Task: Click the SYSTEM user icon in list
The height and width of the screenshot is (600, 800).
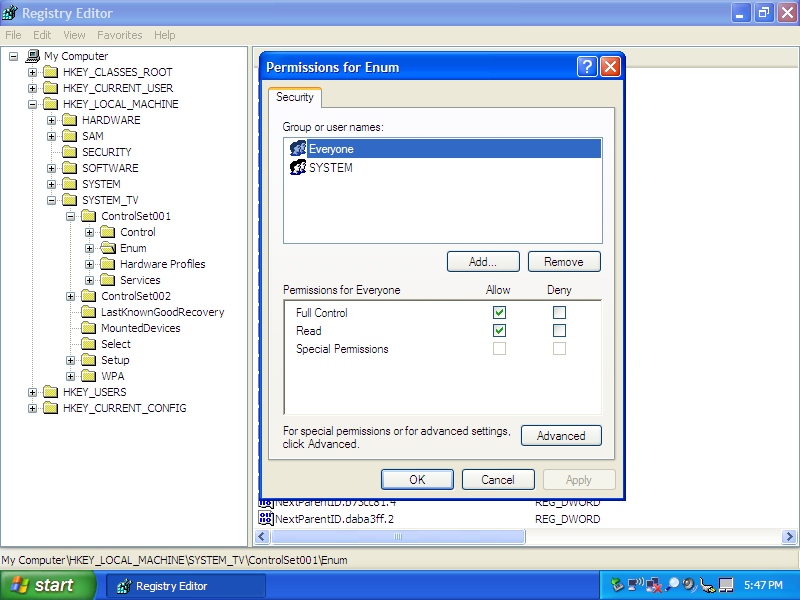Action: [298, 167]
